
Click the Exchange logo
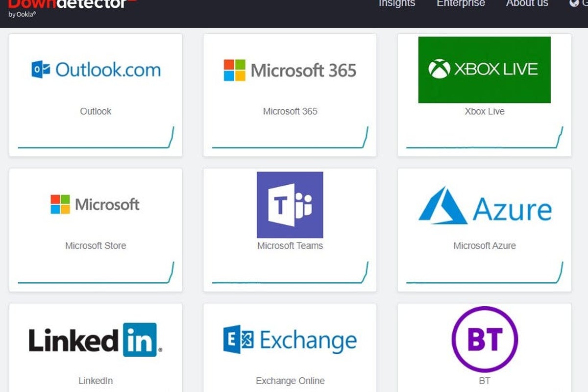pyautogui.click(x=290, y=339)
